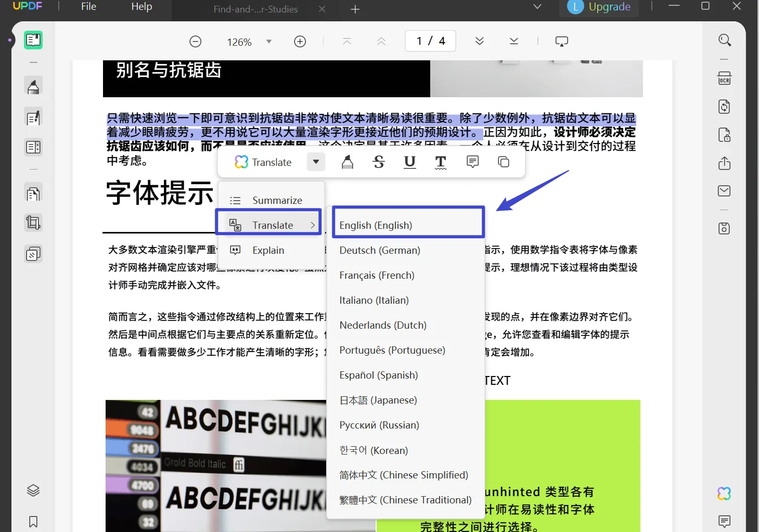Open the UPDF AI assistant icon

point(724,494)
